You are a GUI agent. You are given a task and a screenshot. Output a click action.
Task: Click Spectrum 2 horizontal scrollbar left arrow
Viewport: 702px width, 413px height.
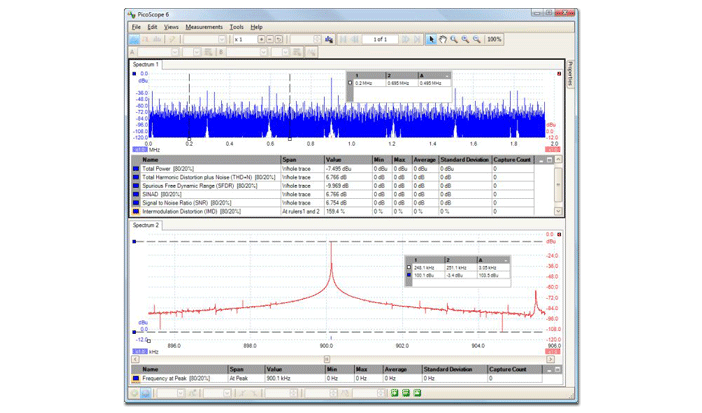coord(135,359)
